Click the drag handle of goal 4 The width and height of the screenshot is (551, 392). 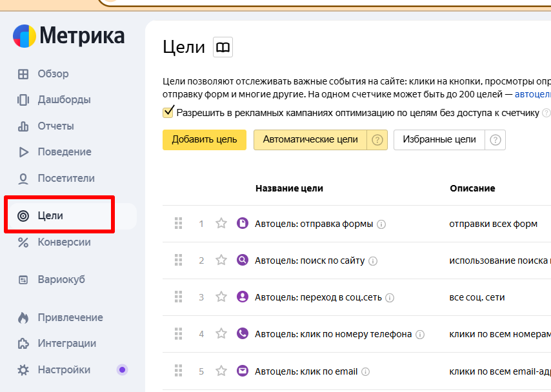tap(179, 334)
